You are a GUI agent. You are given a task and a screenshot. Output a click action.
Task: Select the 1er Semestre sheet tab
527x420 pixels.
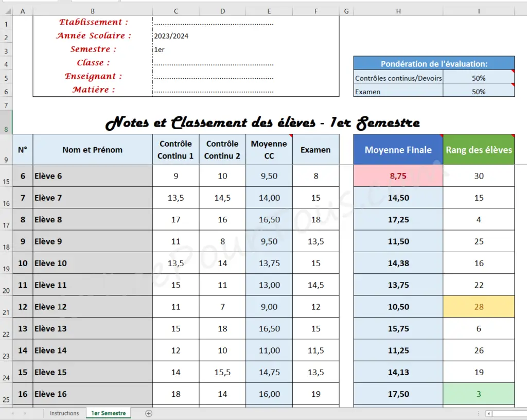[x=108, y=413]
